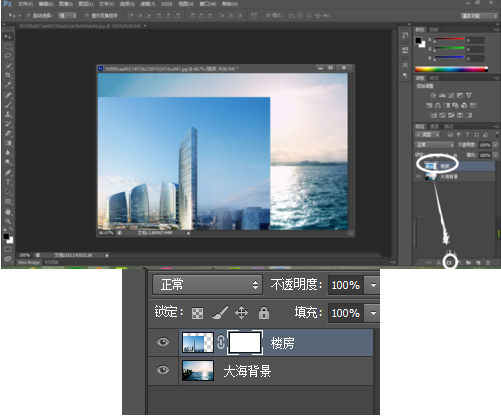Open the tool preset picker arrow
This screenshot has height=418, width=501.
(20, 15)
